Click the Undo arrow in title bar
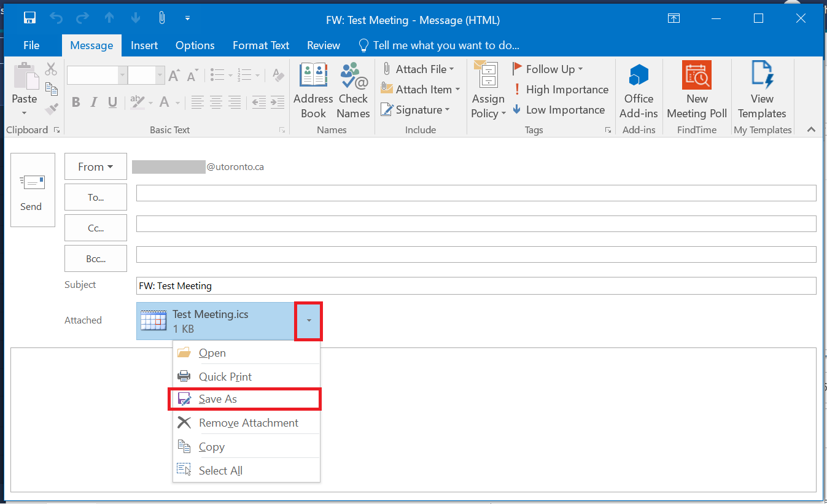 click(x=56, y=18)
